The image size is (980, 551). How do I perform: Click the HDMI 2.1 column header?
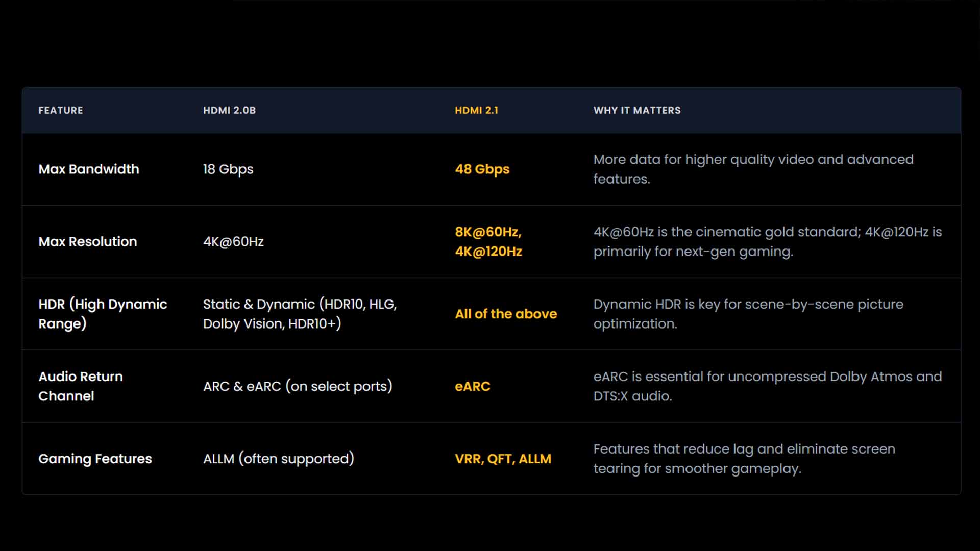(x=476, y=110)
